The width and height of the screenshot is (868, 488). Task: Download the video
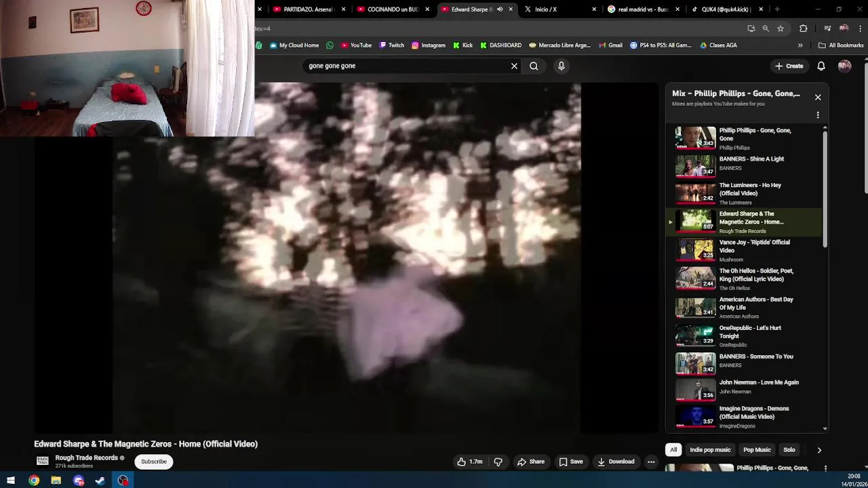(616, 462)
